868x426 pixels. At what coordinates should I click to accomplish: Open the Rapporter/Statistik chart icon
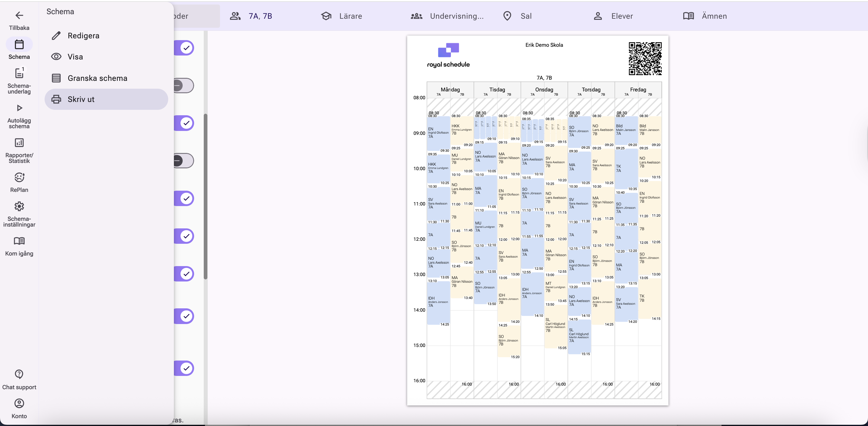click(19, 143)
